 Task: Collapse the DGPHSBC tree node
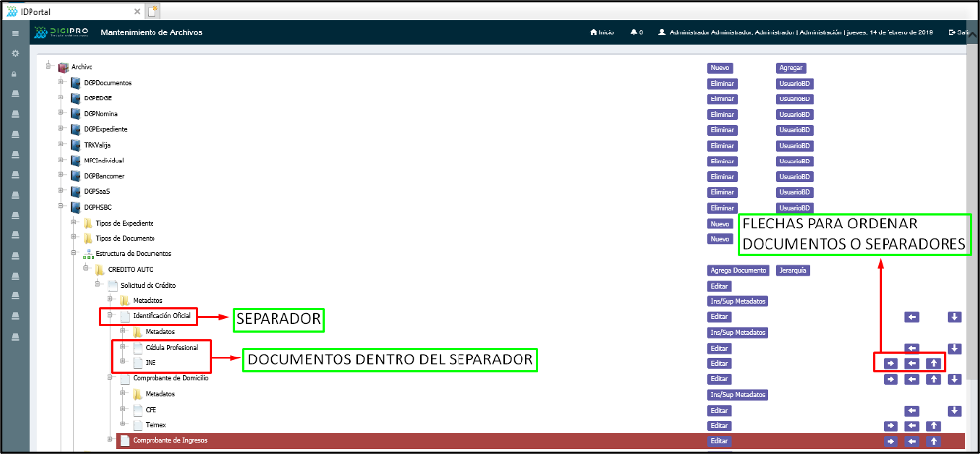click(x=60, y=207)
